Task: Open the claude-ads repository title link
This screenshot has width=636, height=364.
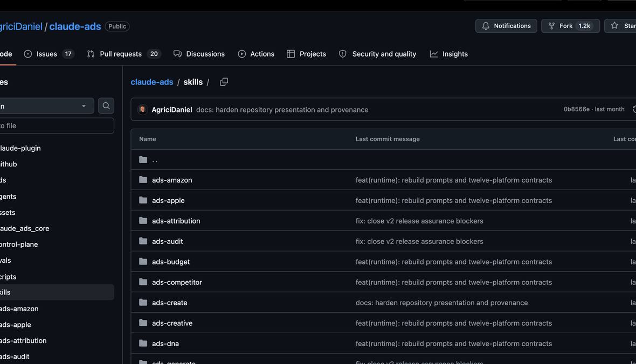Action: [x=75, y=26]
